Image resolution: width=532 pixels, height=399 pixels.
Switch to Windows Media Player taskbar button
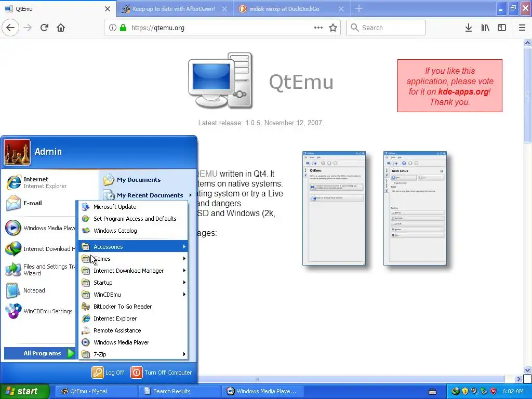pos(263,391)
